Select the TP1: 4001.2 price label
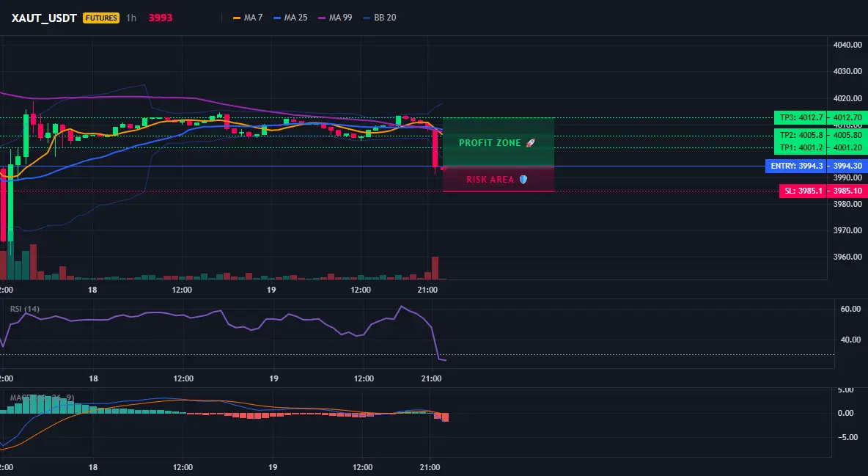Screen dimensions: 868x476 point(800,148)
